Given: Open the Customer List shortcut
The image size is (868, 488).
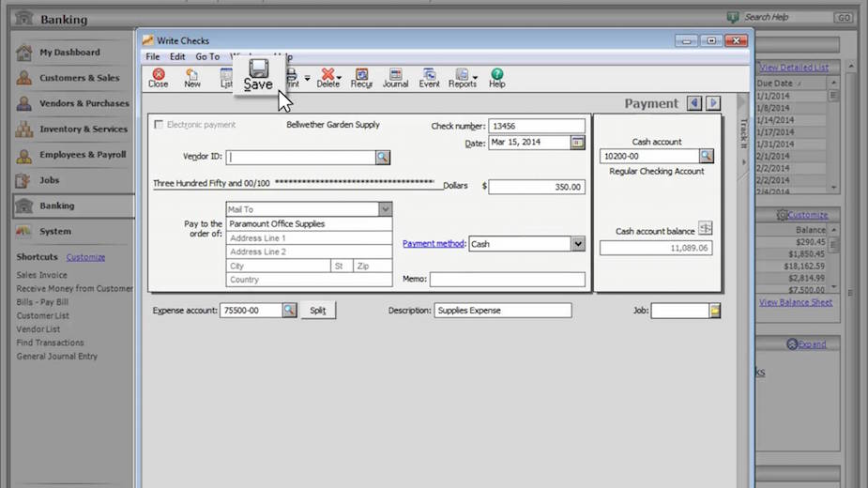Looking at the screenshot, I should coord(42,315).
